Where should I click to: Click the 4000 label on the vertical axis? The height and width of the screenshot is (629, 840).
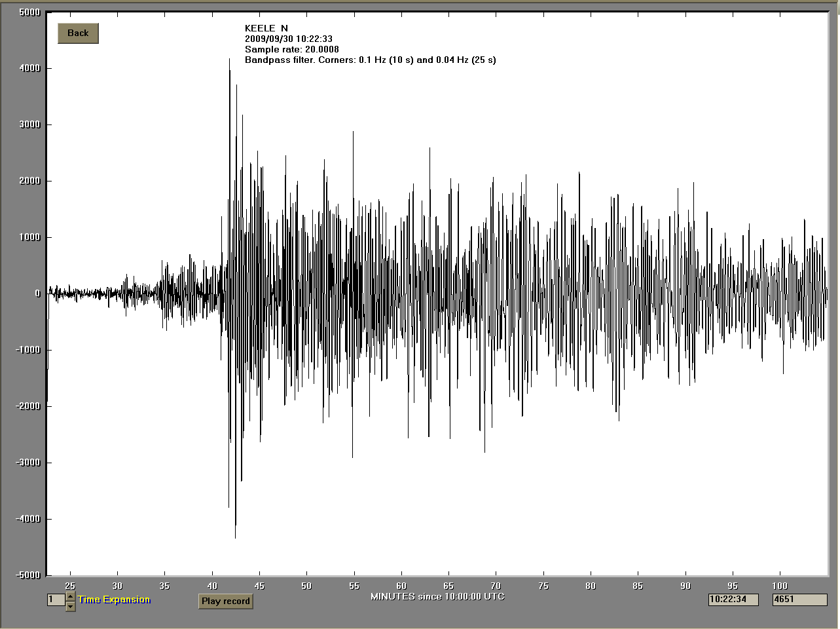point(30,68)
